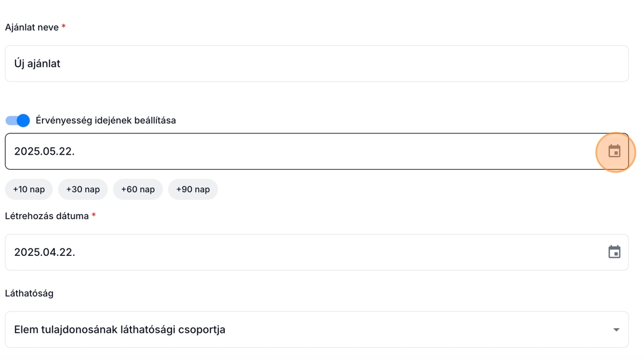Extend validity using '+90 nap' chip

(193, 189)
